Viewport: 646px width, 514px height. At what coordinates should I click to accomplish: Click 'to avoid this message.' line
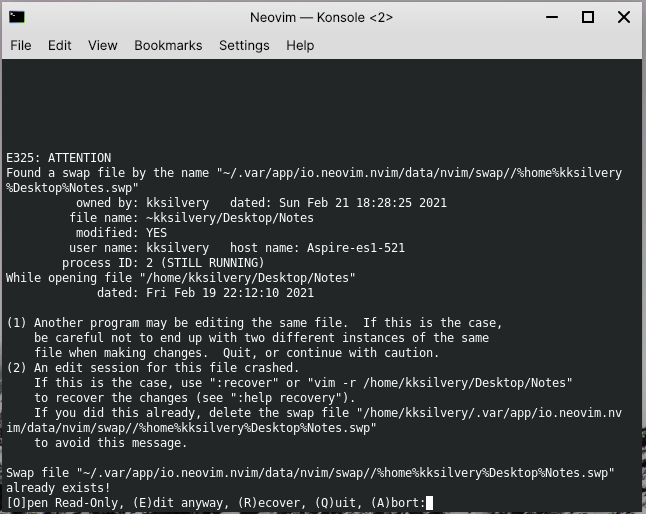(x=110, y=443)
